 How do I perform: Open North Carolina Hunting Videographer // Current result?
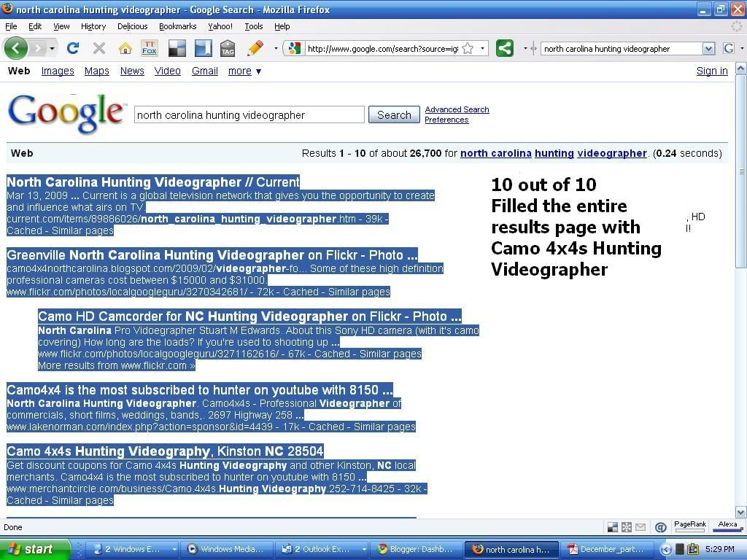[153, 182]
